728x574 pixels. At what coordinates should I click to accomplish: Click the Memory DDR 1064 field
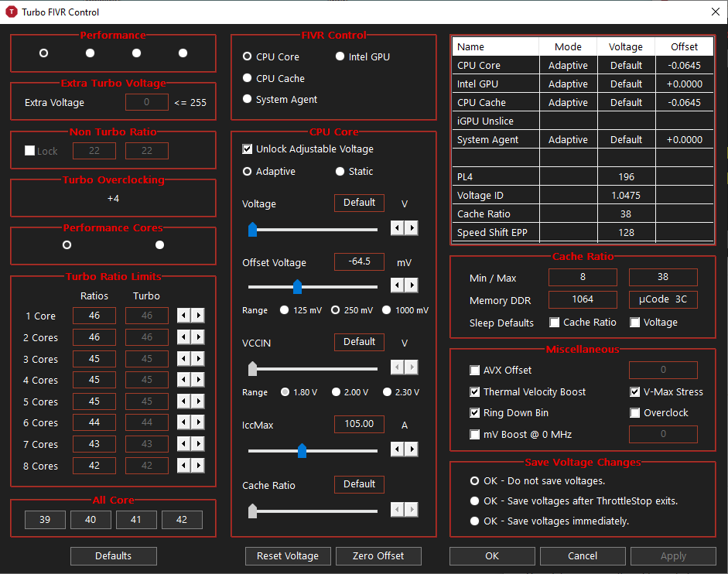pyautogui.click(x=583, y=299)
